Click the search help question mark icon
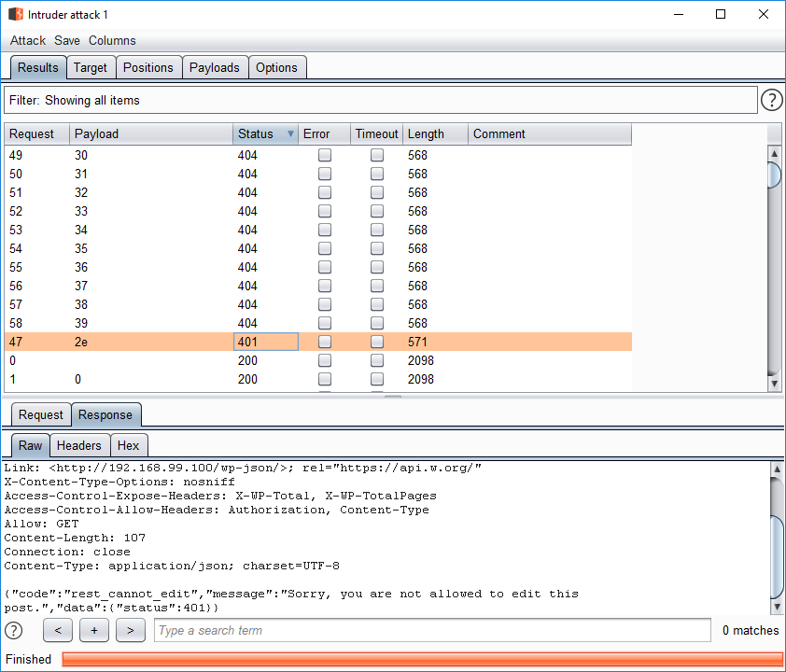This screenshot has height=672, width=786. click(x=14, y=630)
